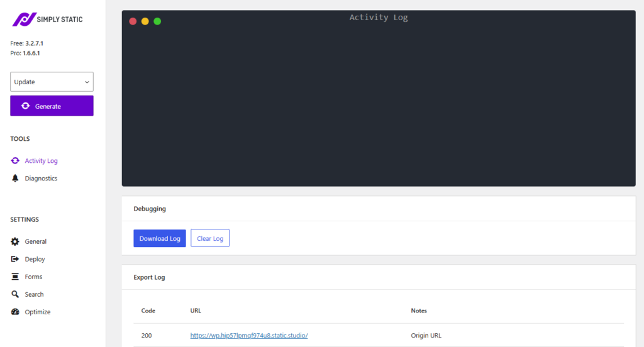Click the Code column header
Image resolution: width=644 pixels, height=347 pixels.
[148, 311]
